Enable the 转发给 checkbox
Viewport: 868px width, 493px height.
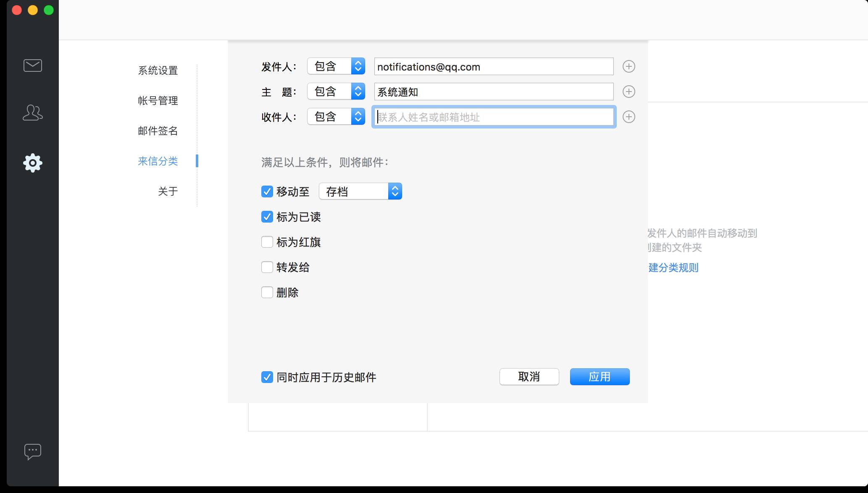[x=267, y=267]
